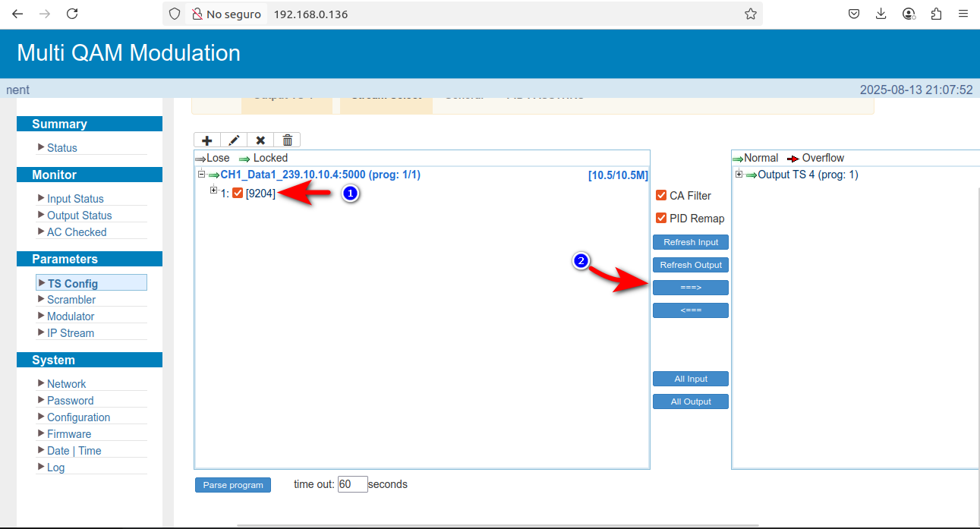Click the Parse program button
Viewport: 980px width, 529px height.
pos(233,485)
